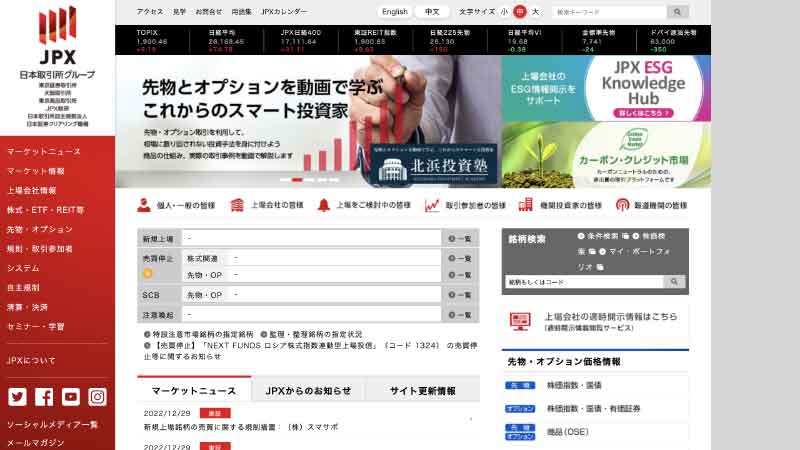
Task: Click the マイ・ポートフォリオ bullet in stock search
Action: coord(603,252)
